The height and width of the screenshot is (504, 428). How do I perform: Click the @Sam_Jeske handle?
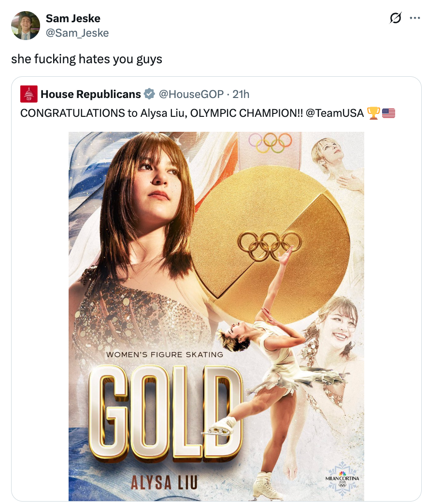(77, 32)
